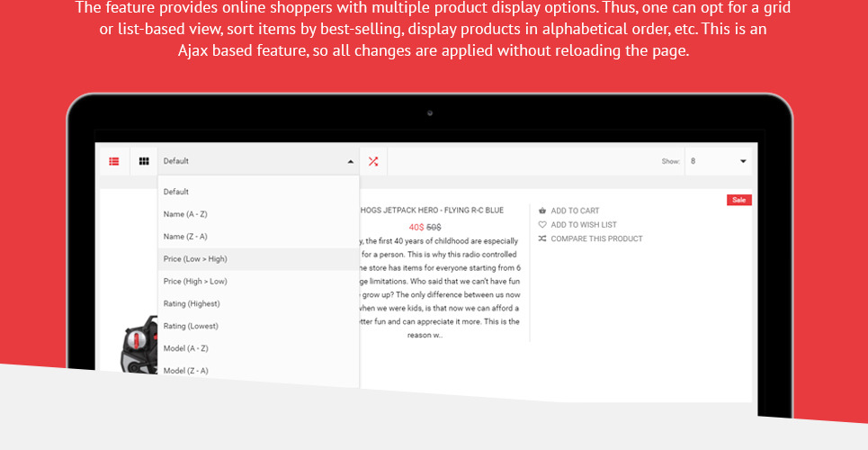Click the red Sale badge
This screenshot has height=450, width=868.
point(738,200)
